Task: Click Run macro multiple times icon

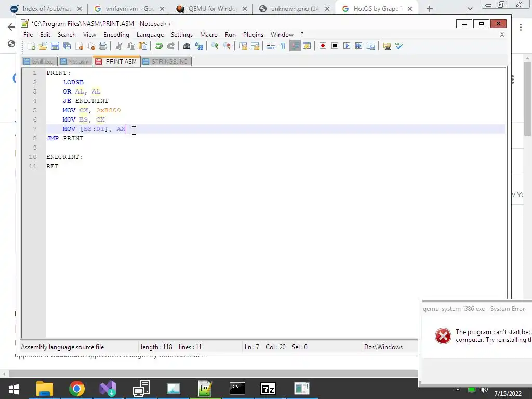Action: (358, 46)
